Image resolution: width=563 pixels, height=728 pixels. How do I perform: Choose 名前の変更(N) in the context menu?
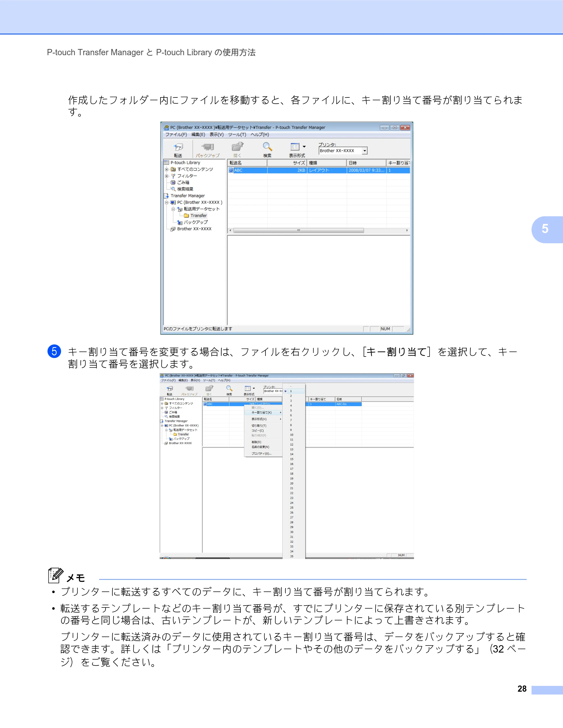pos(263,447)
